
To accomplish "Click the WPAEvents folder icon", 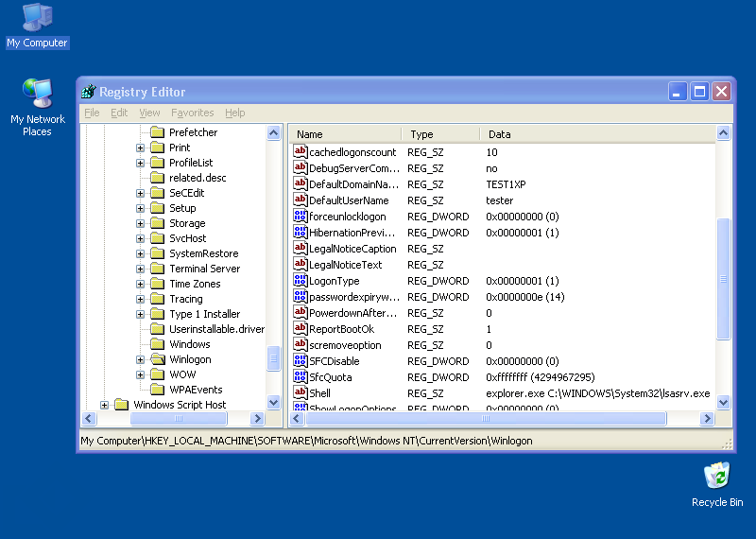I will point(157,390).
